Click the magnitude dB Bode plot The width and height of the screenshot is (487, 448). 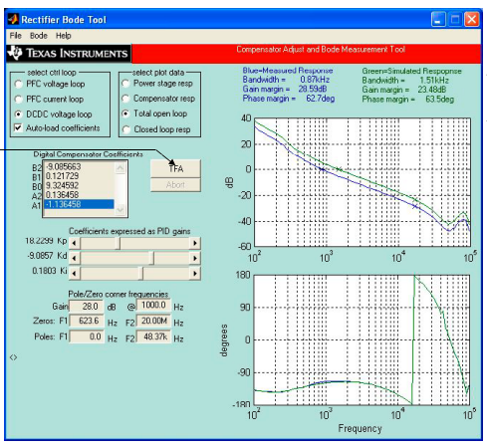tap(363, 182)
